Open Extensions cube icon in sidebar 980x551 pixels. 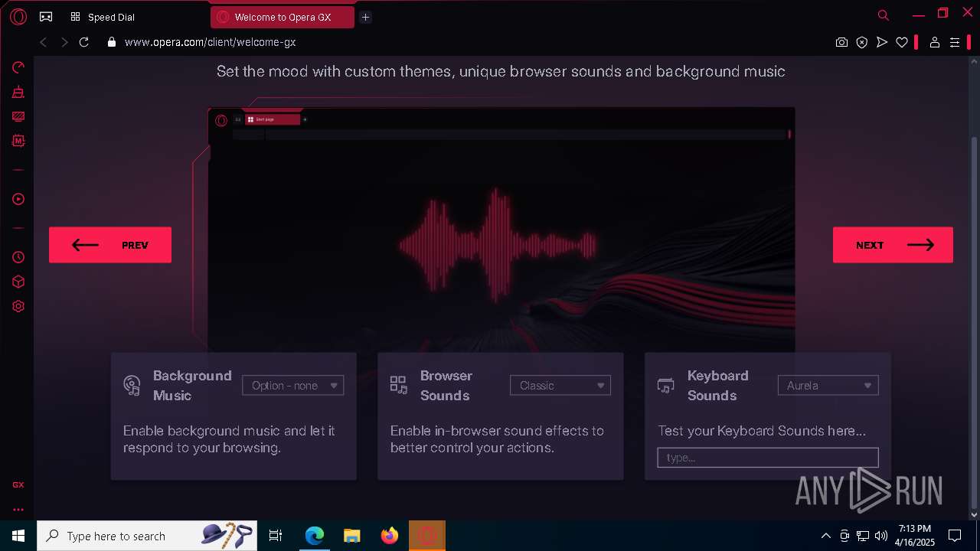pyautogui.click(x=18, y=282)
